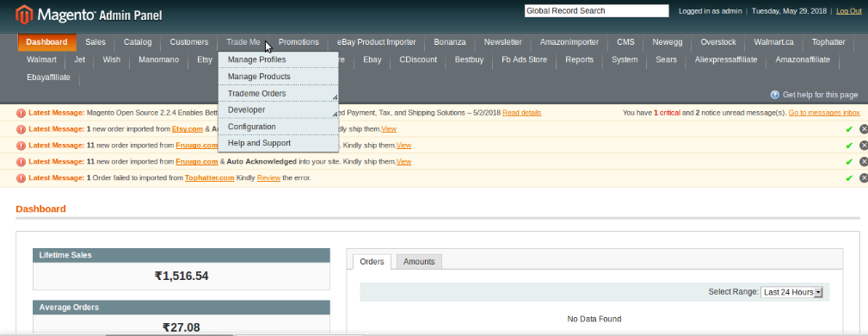Open the Fb Ads Store menu
Image resolution: width=868 pixels, height=336 pixels.
pyautogui.click(x=524, y=59)
